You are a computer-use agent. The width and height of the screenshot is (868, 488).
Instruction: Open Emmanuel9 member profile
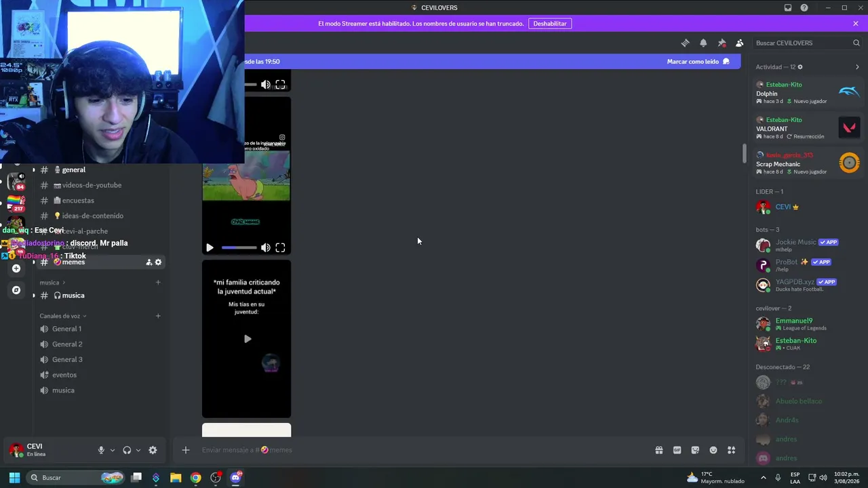pos(807,324)
